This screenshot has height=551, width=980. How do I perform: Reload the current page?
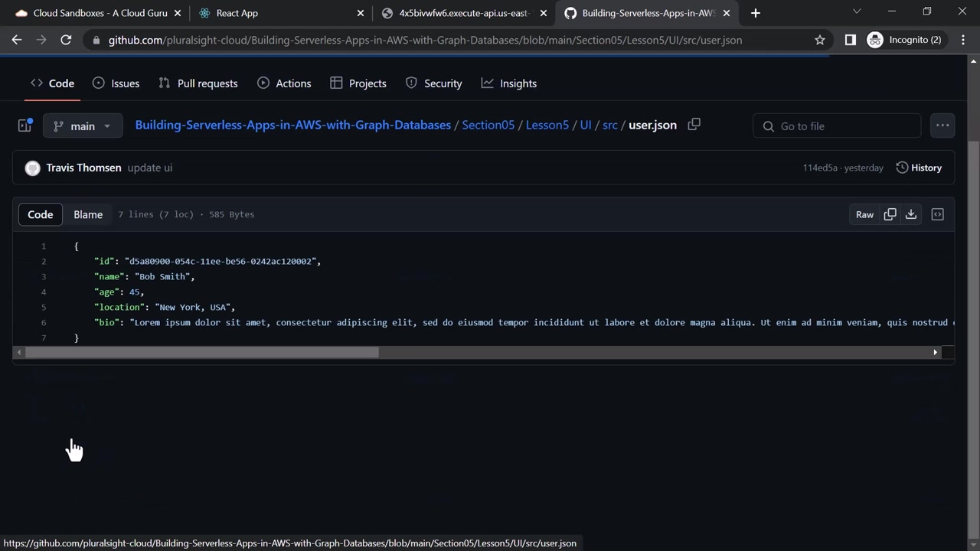tap(66, 40)
